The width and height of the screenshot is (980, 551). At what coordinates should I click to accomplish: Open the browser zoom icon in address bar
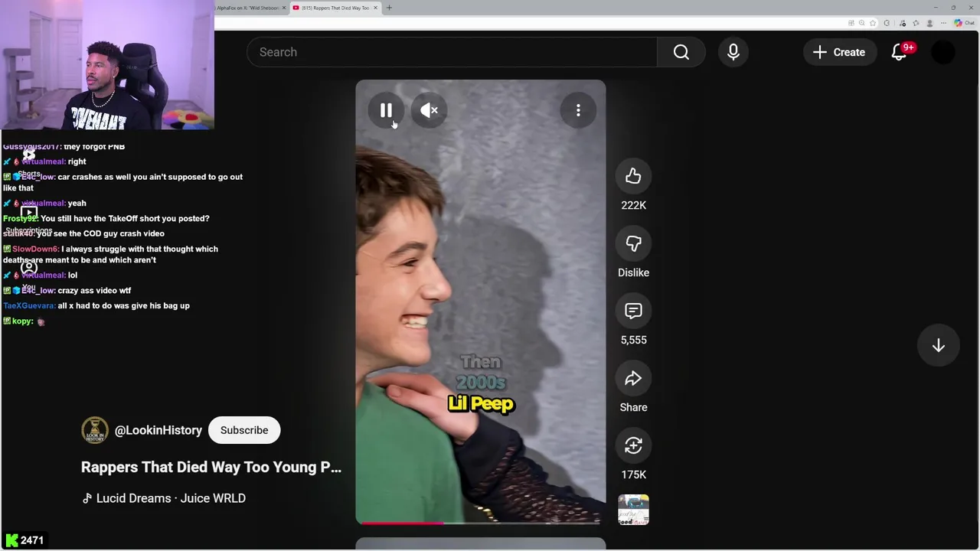(861, 23)
